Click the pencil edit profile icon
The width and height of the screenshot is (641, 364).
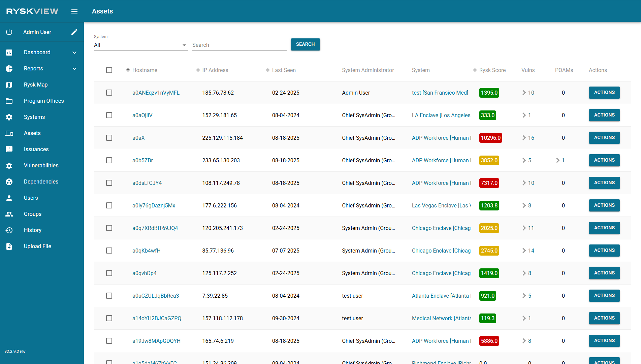tap(74, 32)
